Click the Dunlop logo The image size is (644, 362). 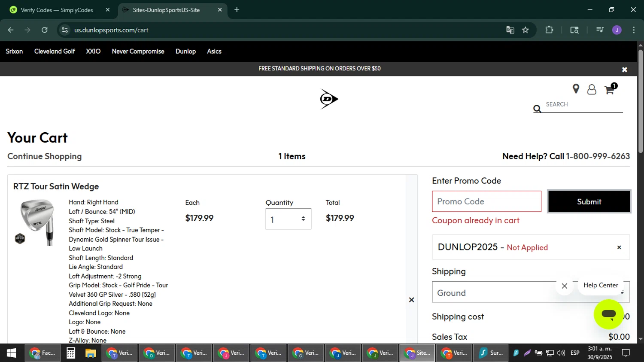(329, 99)
